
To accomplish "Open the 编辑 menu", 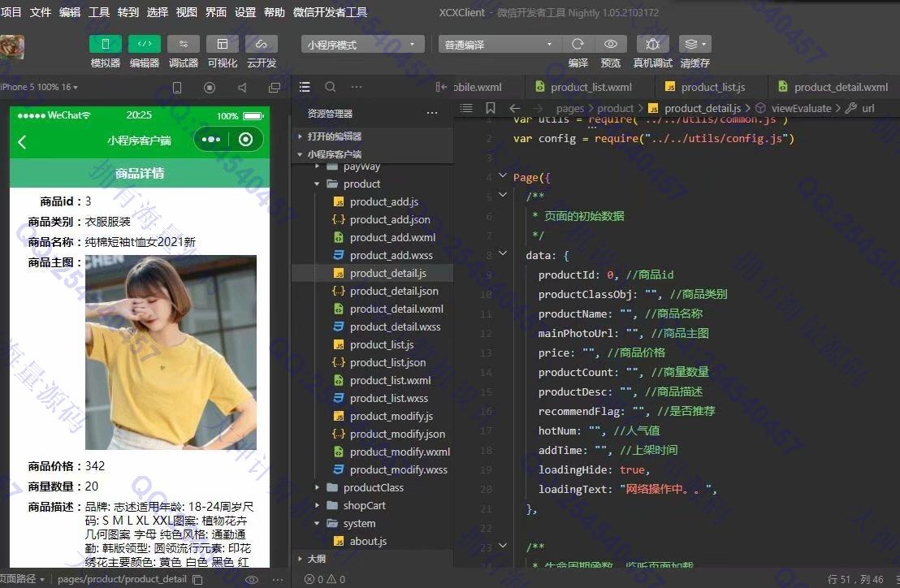I will 70,12.
